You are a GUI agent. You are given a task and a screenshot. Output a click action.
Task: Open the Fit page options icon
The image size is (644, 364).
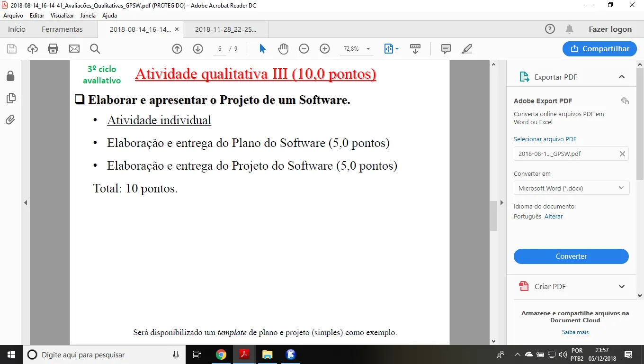point(391,49)
